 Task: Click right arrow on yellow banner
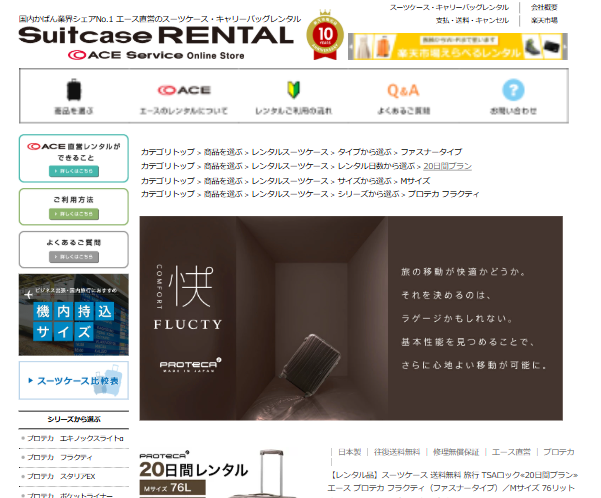pos(565,46)
